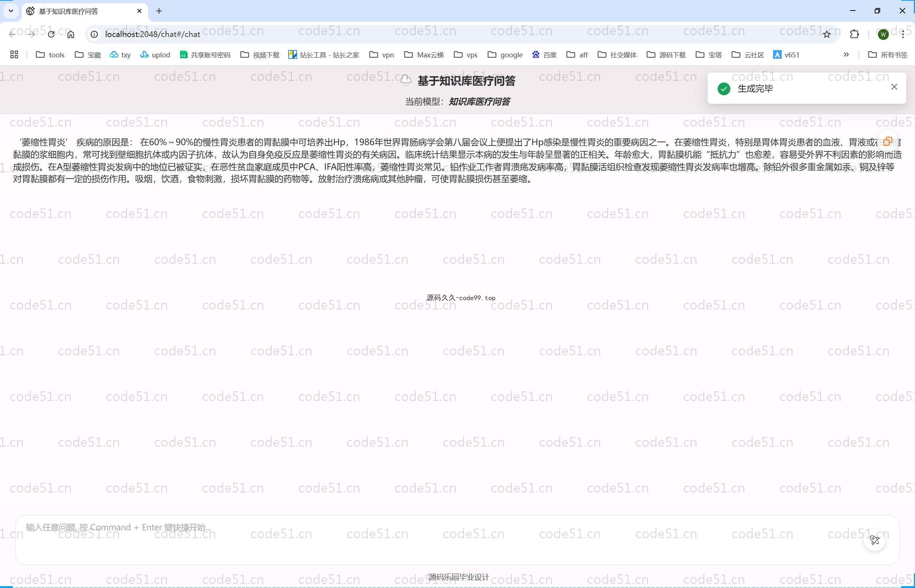
Task: Open the txy bookmark
Action: pyautogui.click(x=120, y=54)
